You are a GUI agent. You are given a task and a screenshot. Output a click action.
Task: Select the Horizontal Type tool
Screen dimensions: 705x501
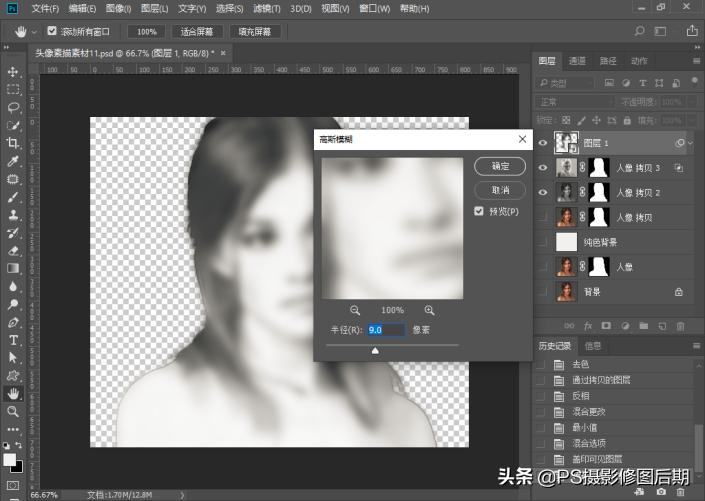13,340
